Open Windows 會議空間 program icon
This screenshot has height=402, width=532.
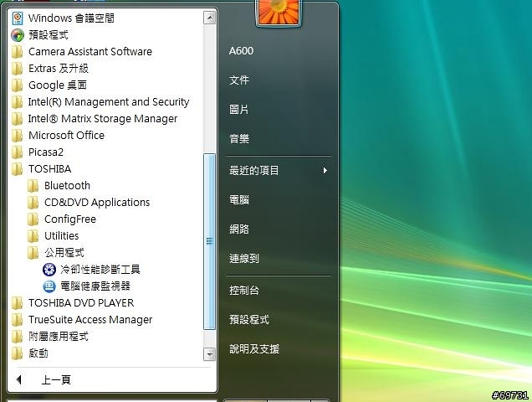(x=18, y=18)
